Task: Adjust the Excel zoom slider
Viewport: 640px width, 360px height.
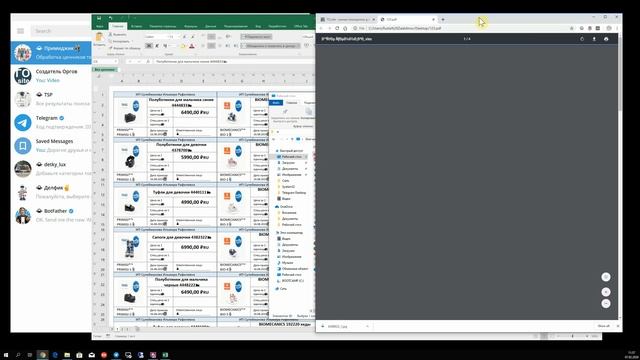Action: (572, 336)
